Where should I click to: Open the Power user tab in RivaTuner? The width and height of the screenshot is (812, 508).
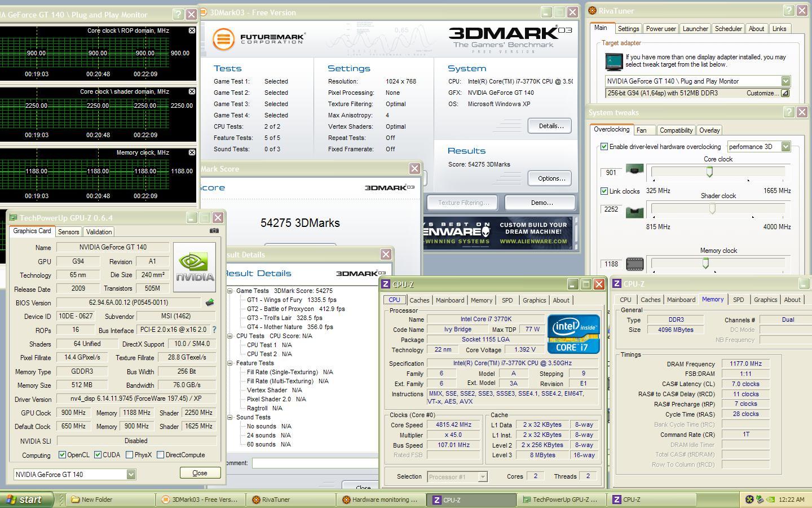coord(661,29)
